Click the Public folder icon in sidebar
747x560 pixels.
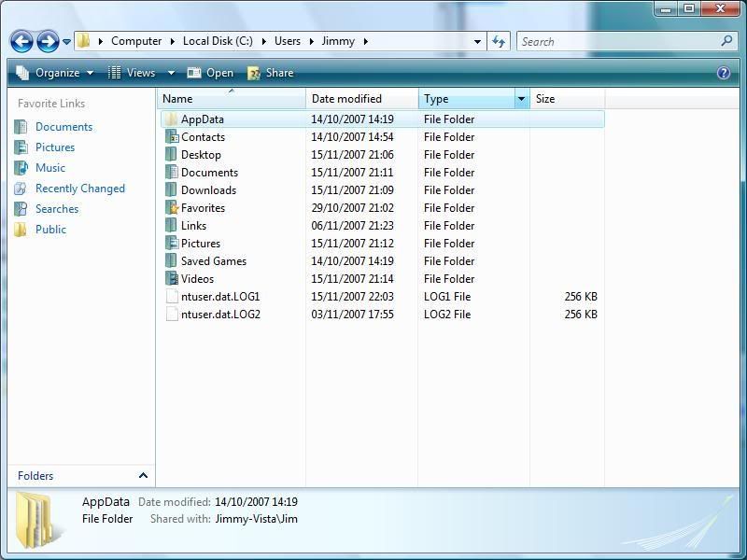pos(21,229)
